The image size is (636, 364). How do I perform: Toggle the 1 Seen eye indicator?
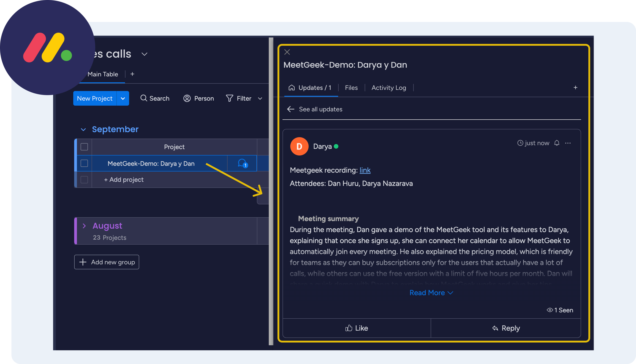pos(560,310)
